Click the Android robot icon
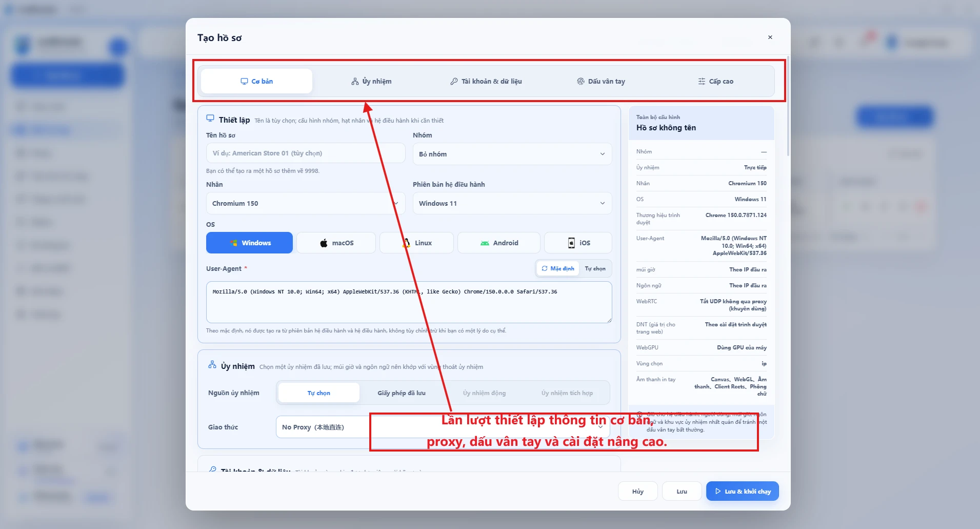The width and height of the screenshot is (980, 529). (485, 243)
